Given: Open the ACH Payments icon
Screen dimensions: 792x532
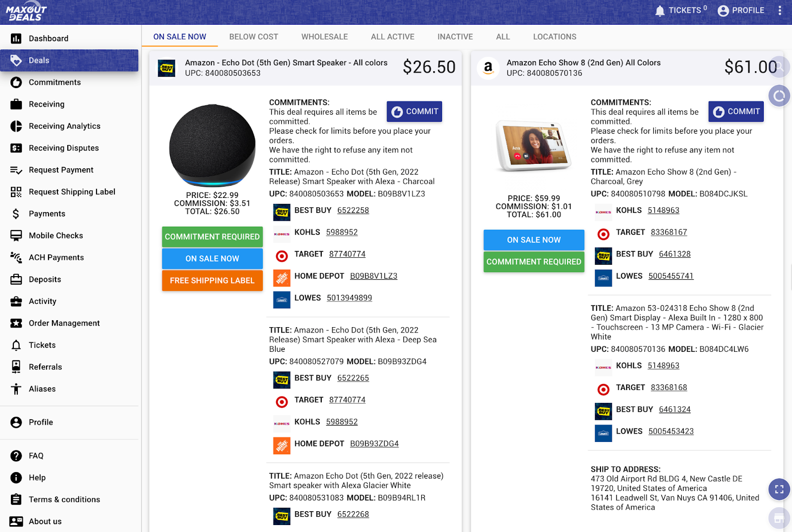Looking at the screenshot, I should tap(16, 257).
